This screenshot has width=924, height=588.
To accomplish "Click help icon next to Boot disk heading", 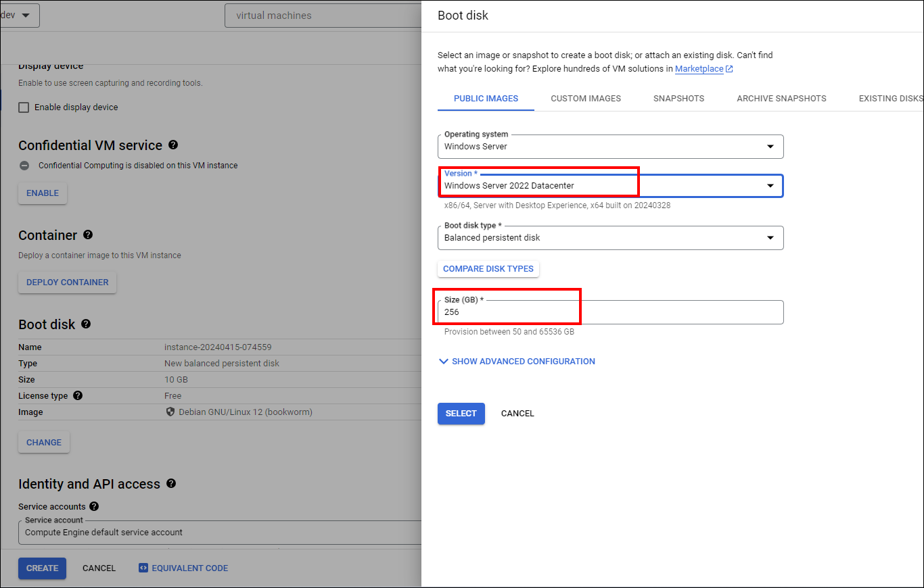I will click(x=86, y=324).
